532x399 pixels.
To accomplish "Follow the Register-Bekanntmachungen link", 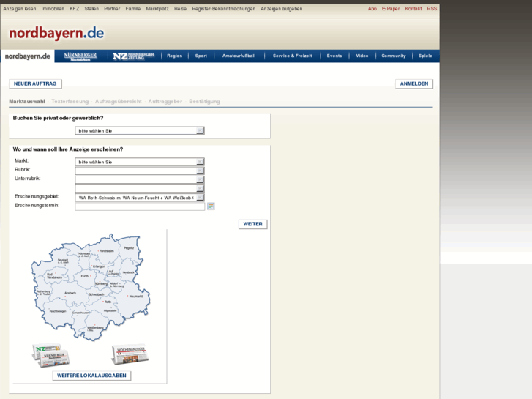I will click(224, 9).
